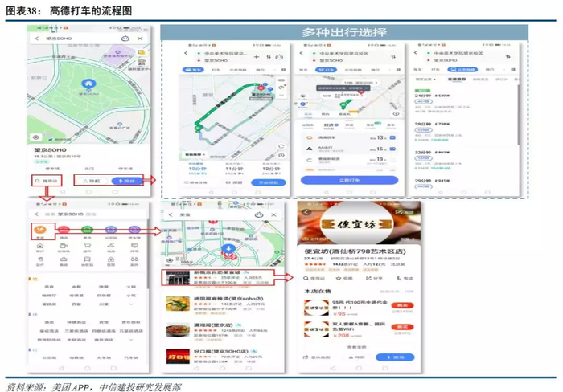
Task: Tap 搜周边 button under 望京SOHO place card
Action: (47, 181)
